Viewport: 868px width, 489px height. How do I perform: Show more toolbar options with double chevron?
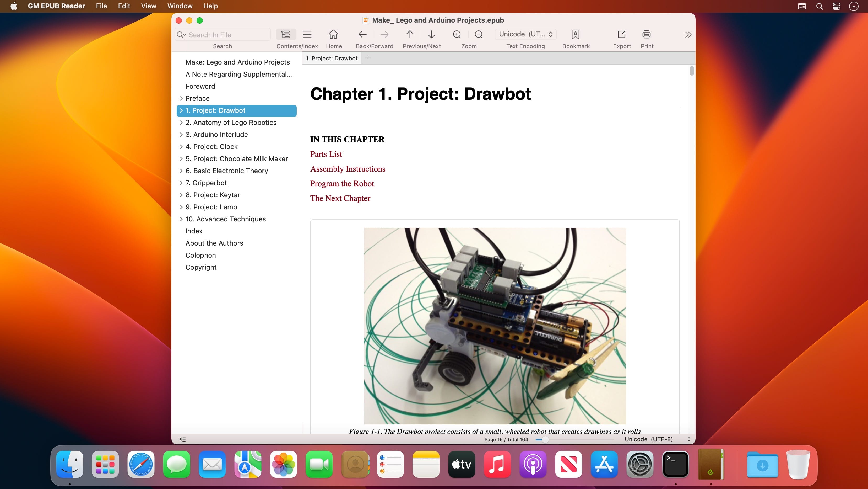688,34
